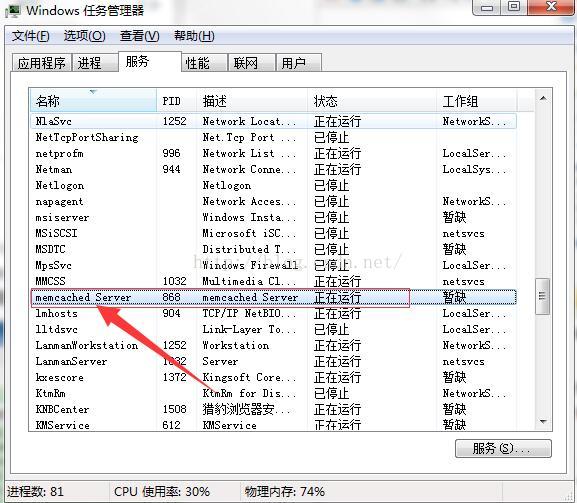Click PID 996 of netprofm
Screen dimensions: 577x503
(171, 153)
